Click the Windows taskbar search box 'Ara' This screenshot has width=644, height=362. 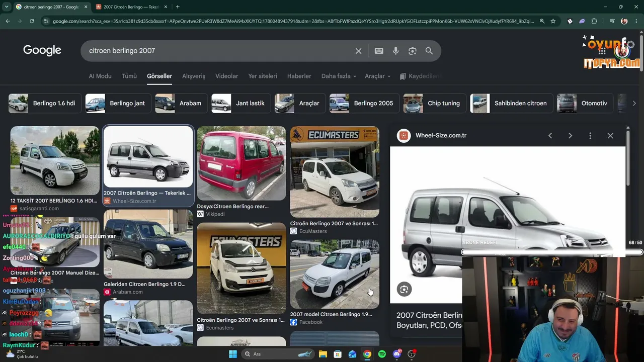[x=277, y=354]
